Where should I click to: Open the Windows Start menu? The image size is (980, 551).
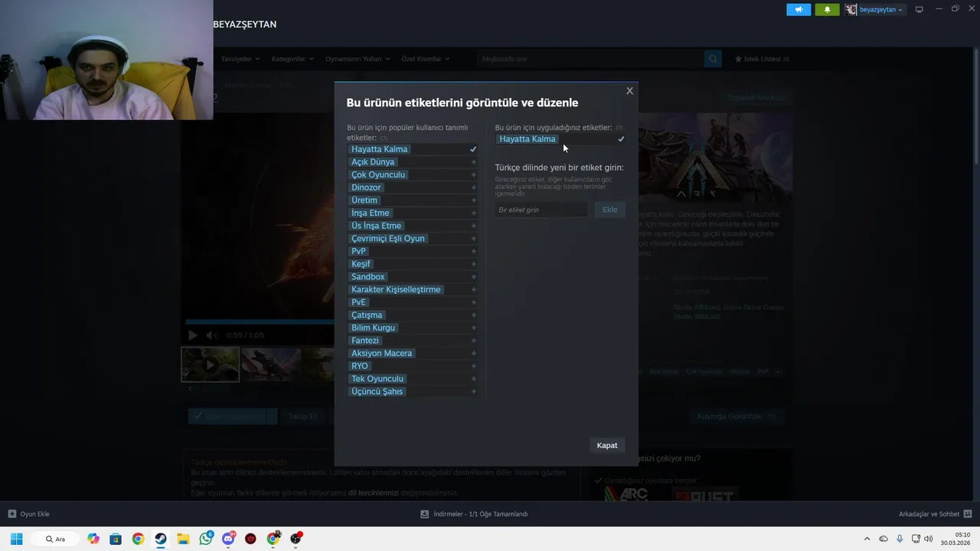click(x=16, y=539)
